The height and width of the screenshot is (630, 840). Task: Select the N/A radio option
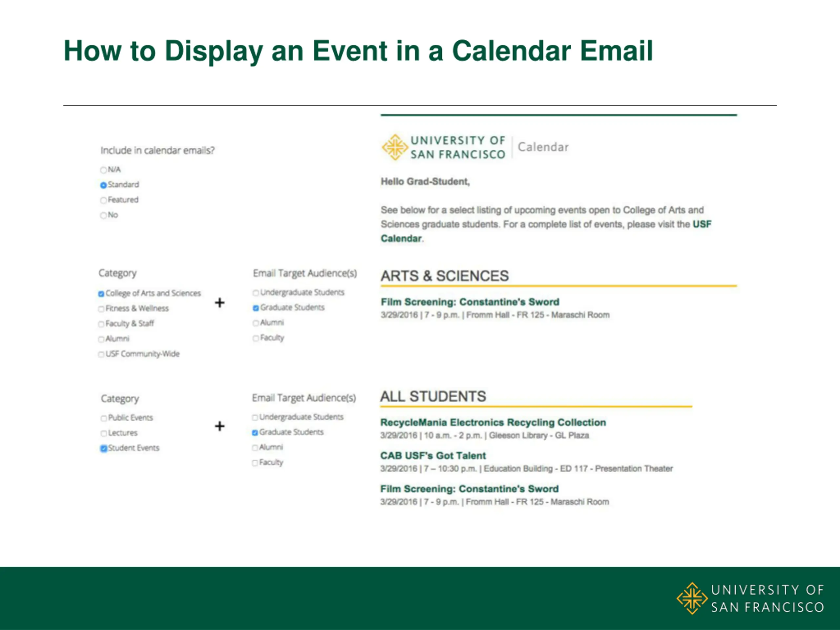(103, 170)
